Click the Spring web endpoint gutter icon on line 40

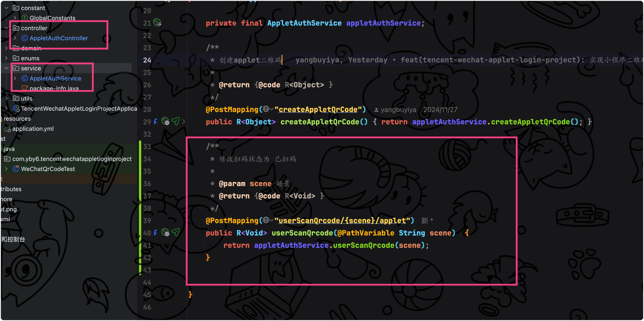coord(165,233)
